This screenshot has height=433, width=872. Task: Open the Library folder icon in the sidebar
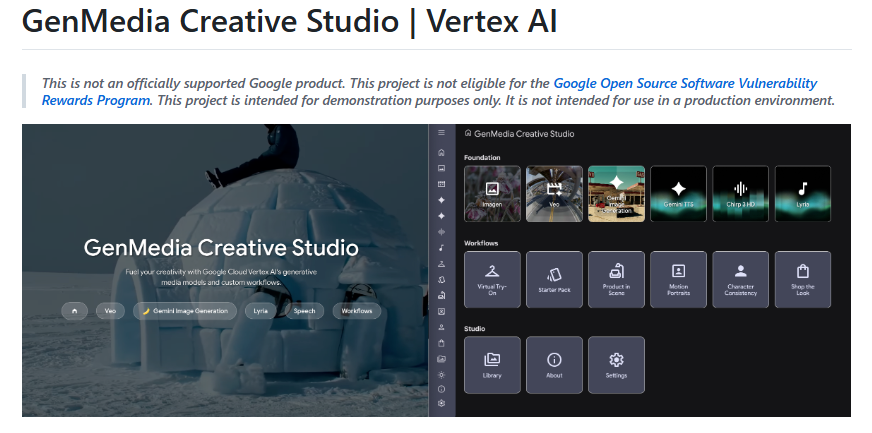441,359
